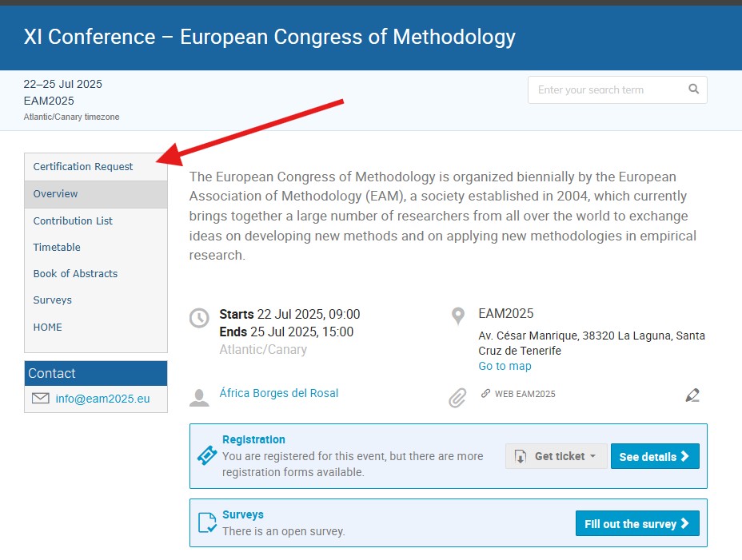Follow the Go to map link
Image resolution: width=742 pixels, height=560 pixels.
pyautogui.click(x=505, y=366)
